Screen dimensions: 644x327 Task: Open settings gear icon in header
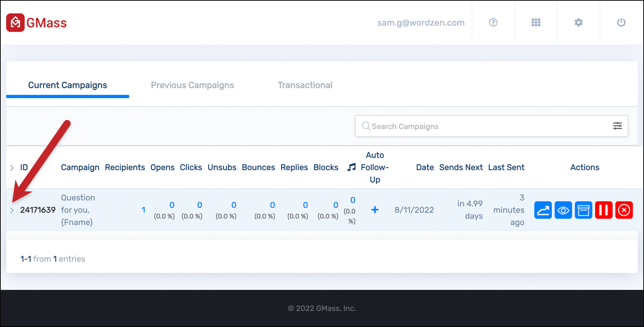click(x=579, y=22)
